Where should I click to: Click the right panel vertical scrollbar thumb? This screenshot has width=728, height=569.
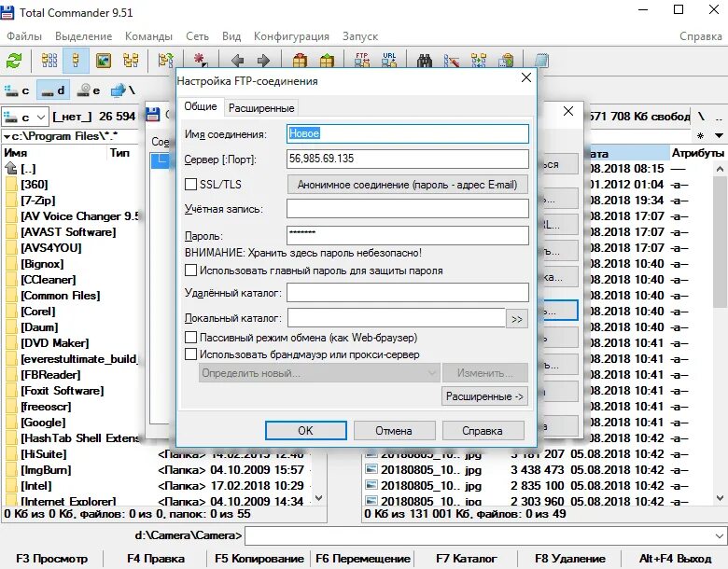(x=720, y=242)
